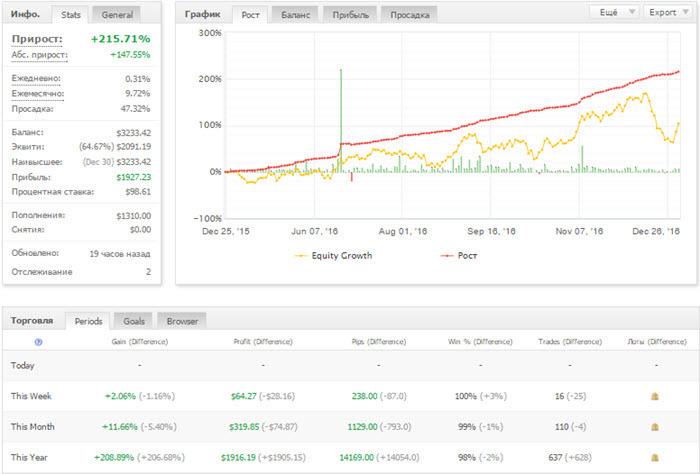Toggle the red Рост legend series

tap(459, 256)
